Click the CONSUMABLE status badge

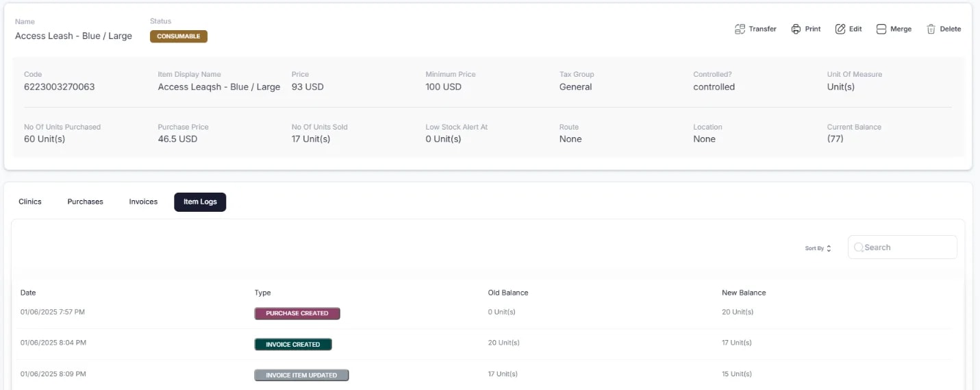click(x=179, y=36)
